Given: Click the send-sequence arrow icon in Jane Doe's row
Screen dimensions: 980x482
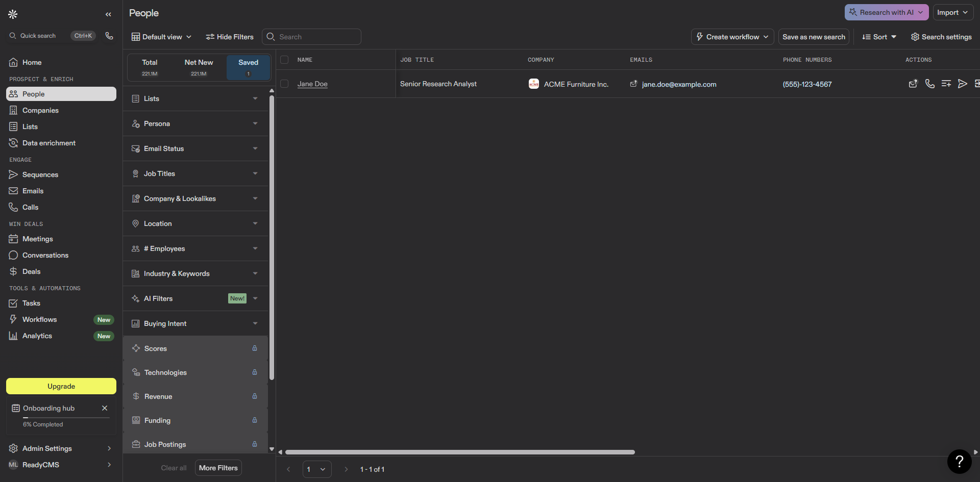Looking at the screenshot, I should tap(962, 84).
